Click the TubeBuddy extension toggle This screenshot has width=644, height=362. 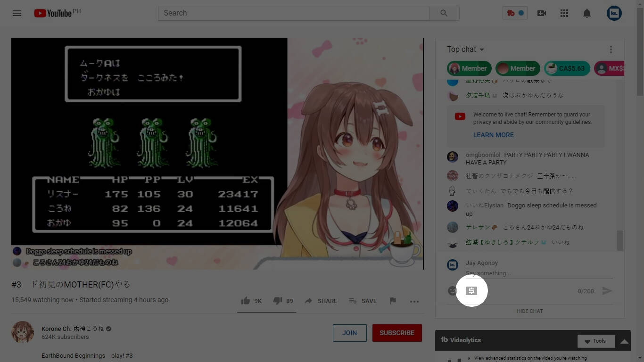[515, 13]
